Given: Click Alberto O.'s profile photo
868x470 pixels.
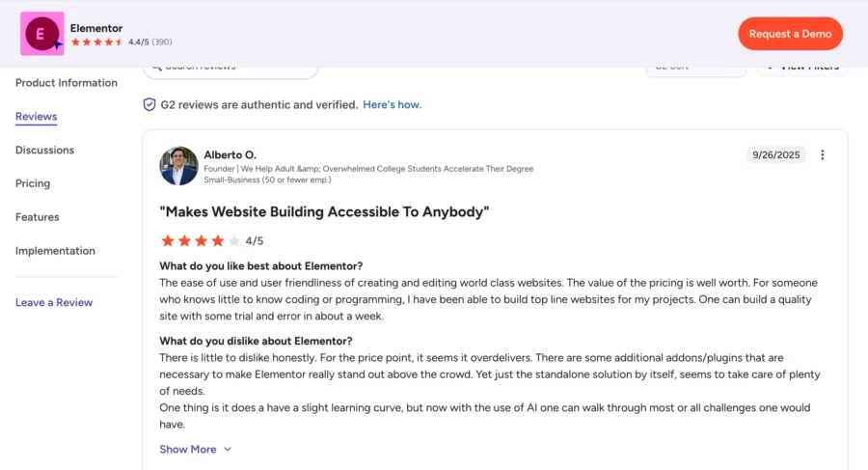Looking at the screenshot, I should click(x=178, y=166).
